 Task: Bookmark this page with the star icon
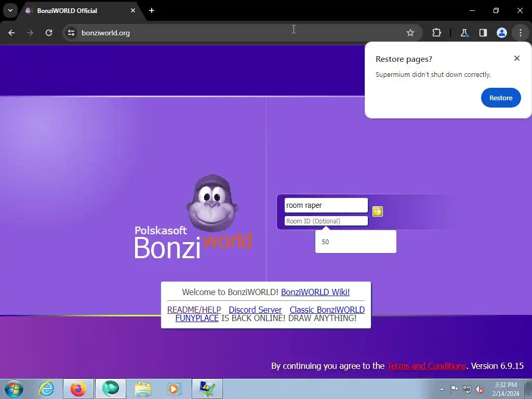(410, 33)
